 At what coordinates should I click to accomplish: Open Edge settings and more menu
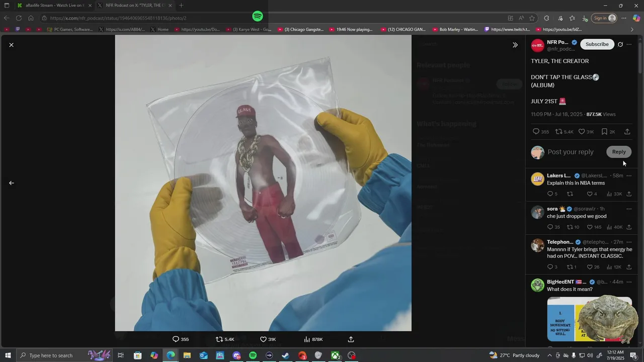point(624,18)
